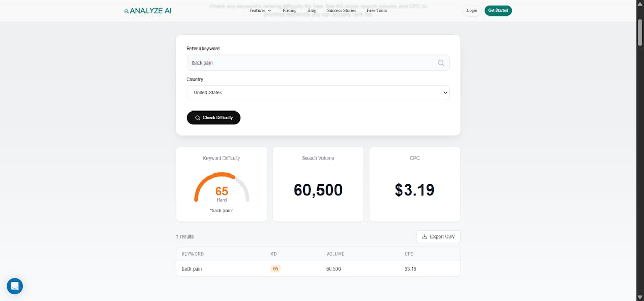
Task: Open the Pricing page
Action: 289,11
